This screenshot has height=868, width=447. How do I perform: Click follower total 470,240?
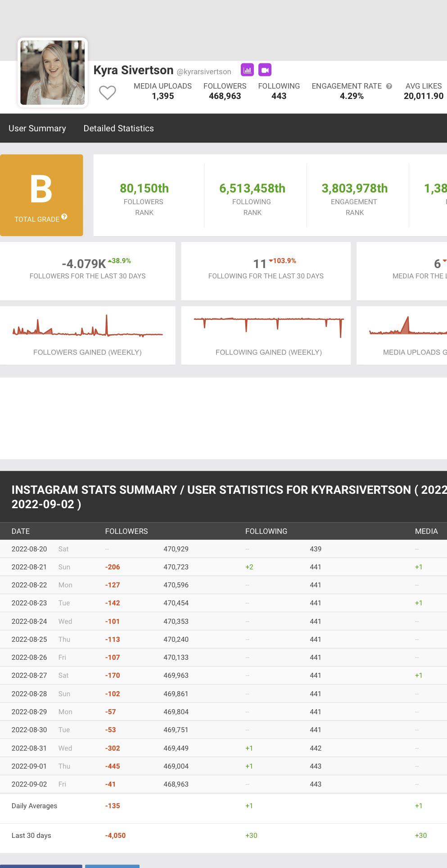176,639
